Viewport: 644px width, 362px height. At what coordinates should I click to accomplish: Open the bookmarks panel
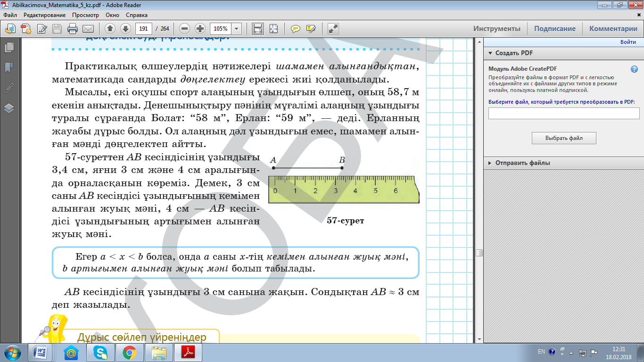tap(9, 68)
